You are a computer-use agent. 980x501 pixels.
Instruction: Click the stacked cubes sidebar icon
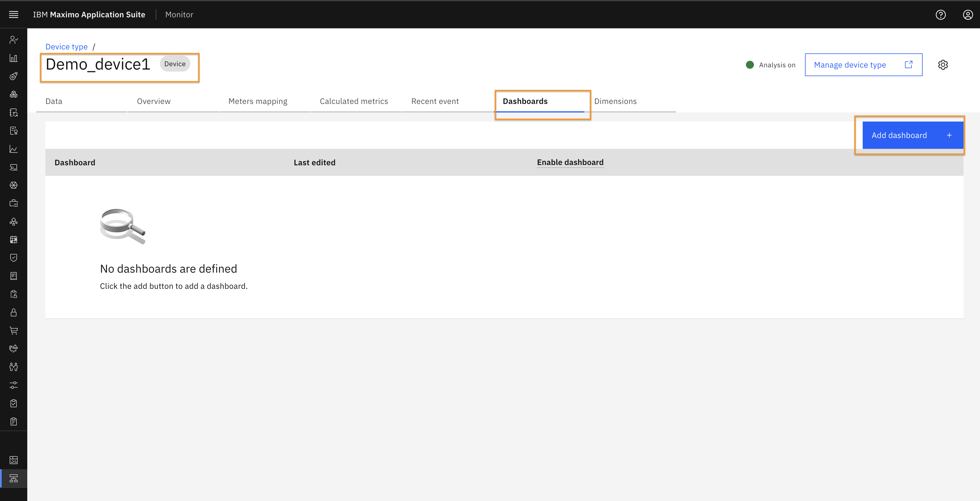coord(14,94)
